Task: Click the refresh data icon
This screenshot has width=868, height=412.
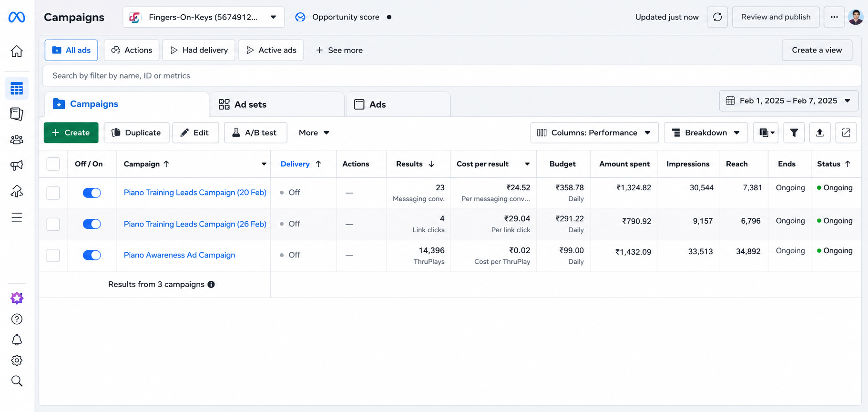Action: [717, 17]
